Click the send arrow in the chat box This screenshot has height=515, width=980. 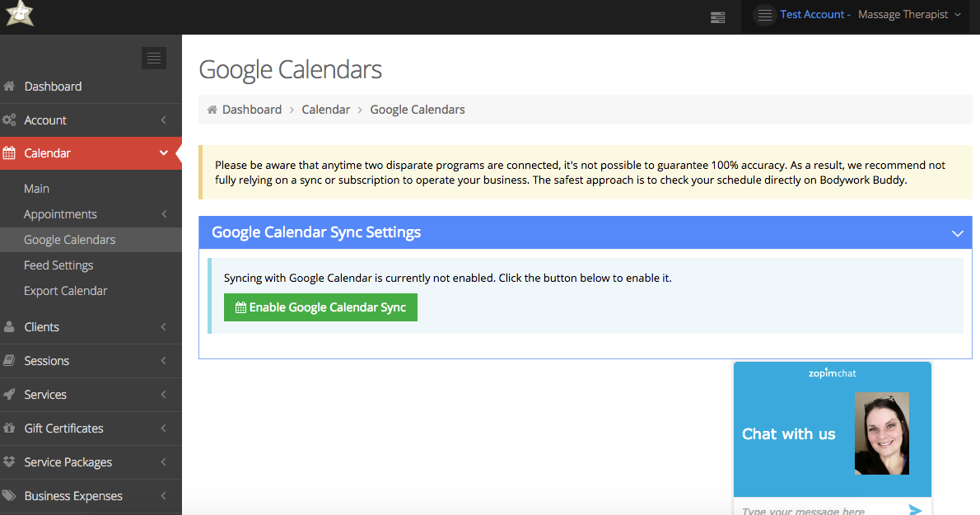click(x=914, y=509)
